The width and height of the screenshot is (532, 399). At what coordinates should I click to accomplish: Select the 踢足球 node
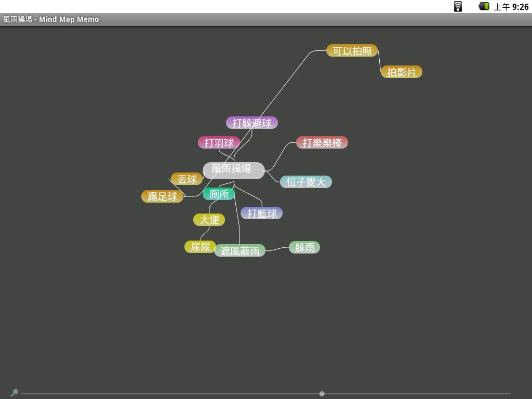(162, 197)
